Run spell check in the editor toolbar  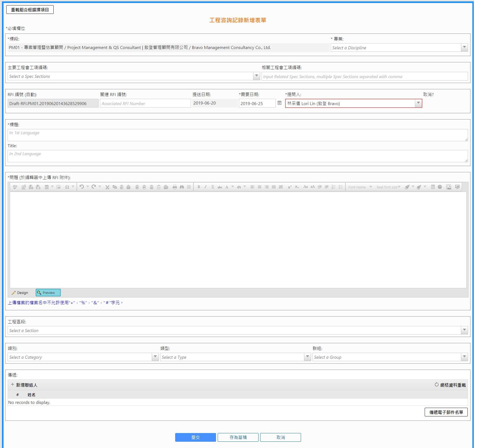tap(15, 187)
